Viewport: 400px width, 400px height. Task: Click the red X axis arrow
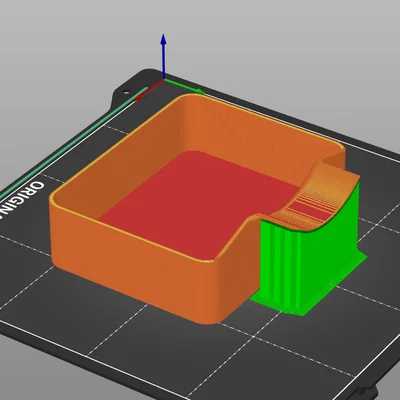(149, 89)
